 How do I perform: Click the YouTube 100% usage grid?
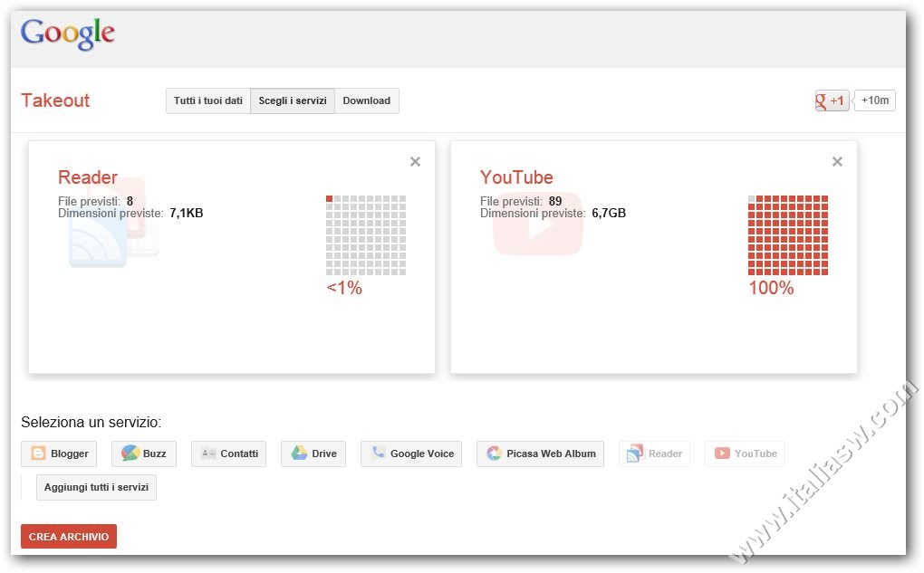coord(788,235)
